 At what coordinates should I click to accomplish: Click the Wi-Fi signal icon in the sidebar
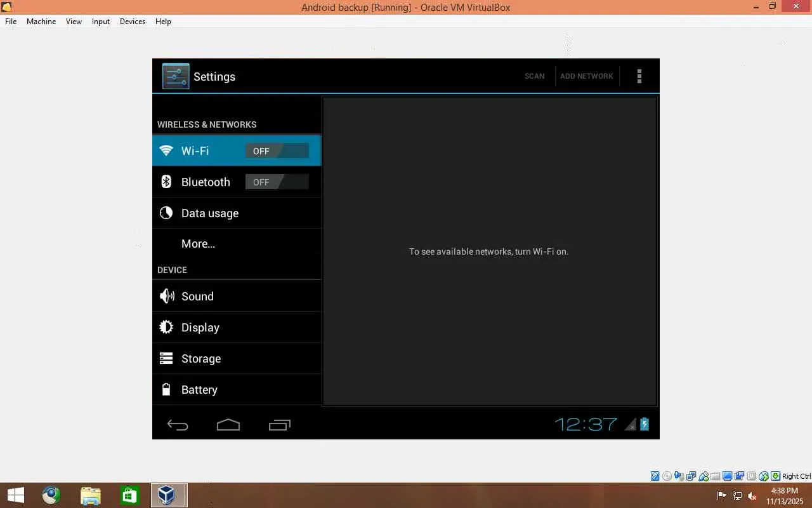coord(166,150)
